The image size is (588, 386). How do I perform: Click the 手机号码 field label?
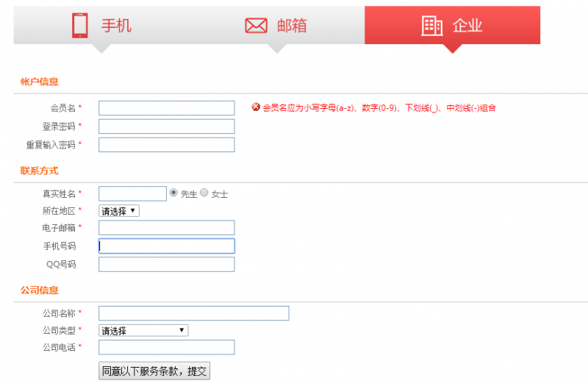click(60, 246)
